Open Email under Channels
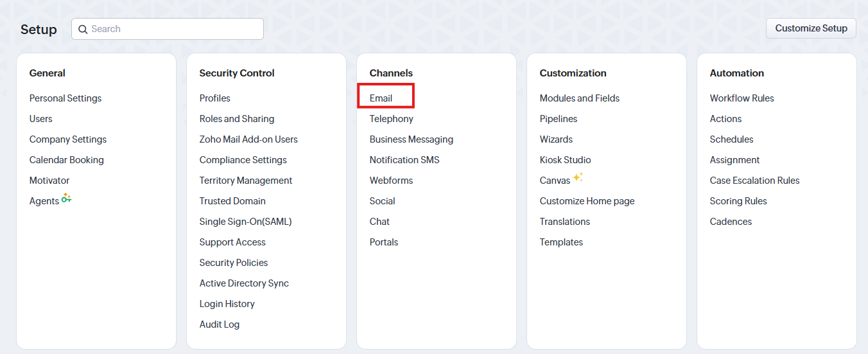This screenshot has width=868, height=354. 381,98
